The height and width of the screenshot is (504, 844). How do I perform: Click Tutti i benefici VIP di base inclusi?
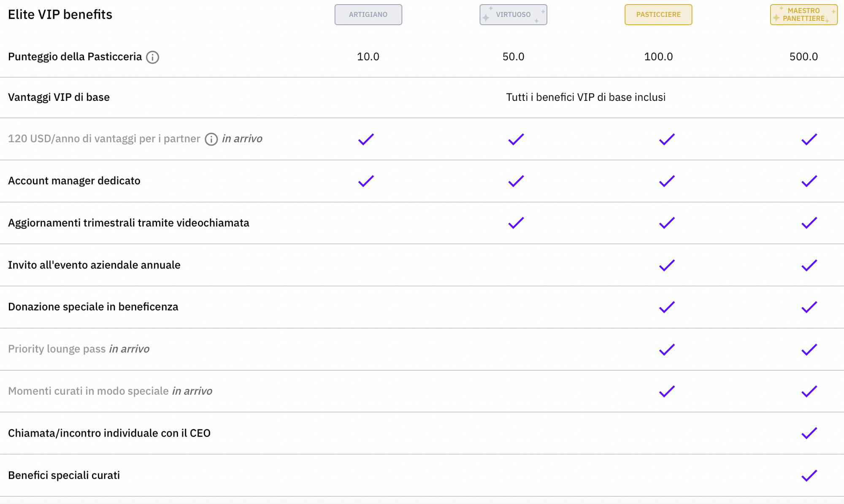pyautogui.click(x=586, y=97)
